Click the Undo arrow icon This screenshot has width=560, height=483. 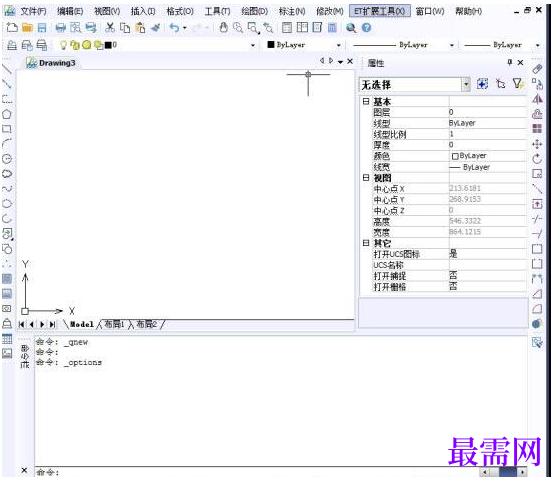(x=174, y=28)
